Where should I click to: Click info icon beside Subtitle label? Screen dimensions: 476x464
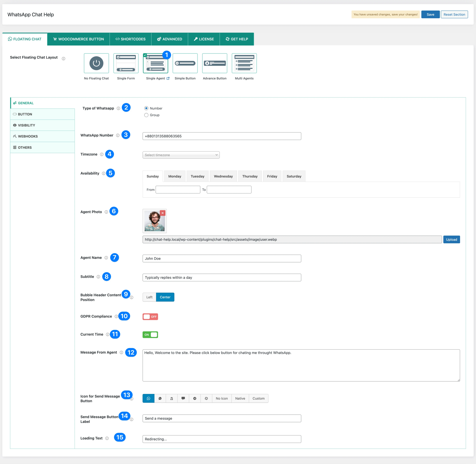(98, 277)
